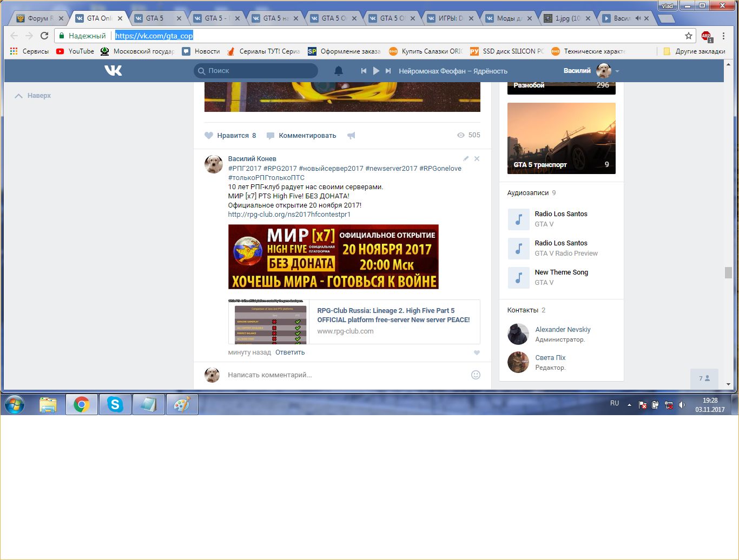Viewport: 739px width, 560px height.
Task: Open friends online chat button
Action: pos(704,378)
